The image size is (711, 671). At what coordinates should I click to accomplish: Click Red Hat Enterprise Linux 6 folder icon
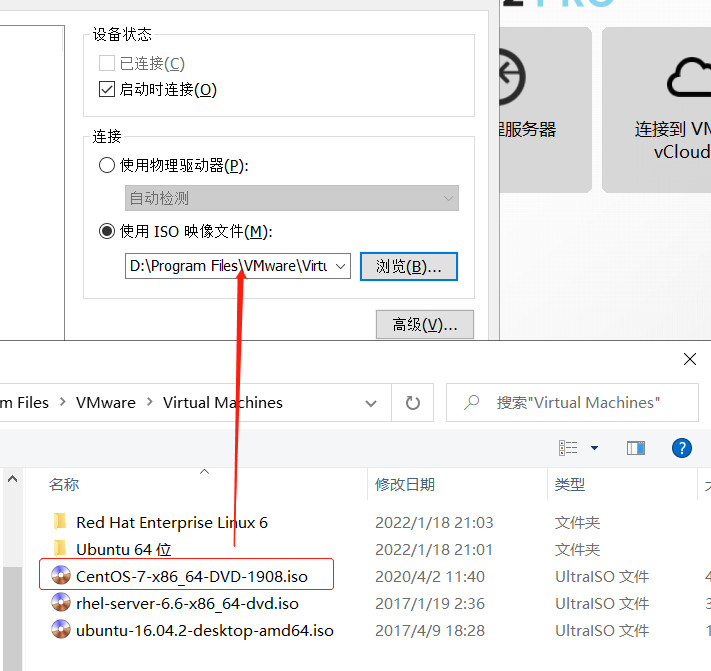[60, 521]
